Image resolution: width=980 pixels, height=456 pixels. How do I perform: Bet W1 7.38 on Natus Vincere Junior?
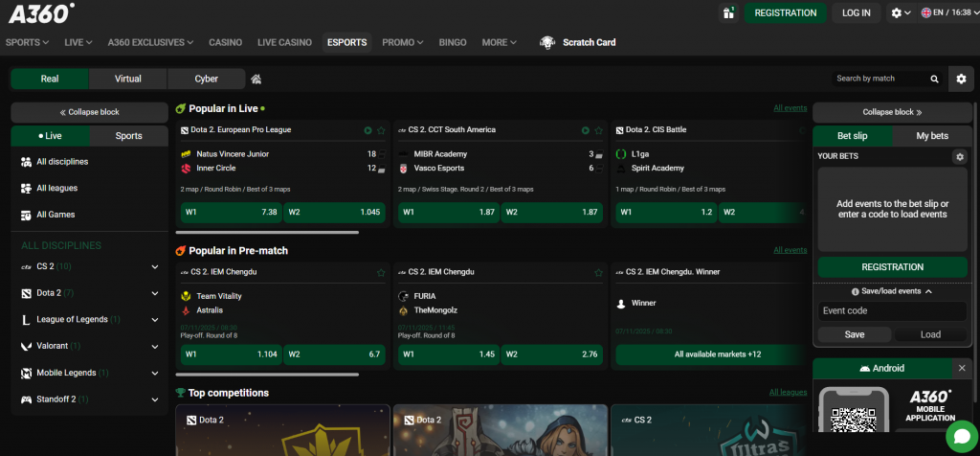click(x=232, y=212)
